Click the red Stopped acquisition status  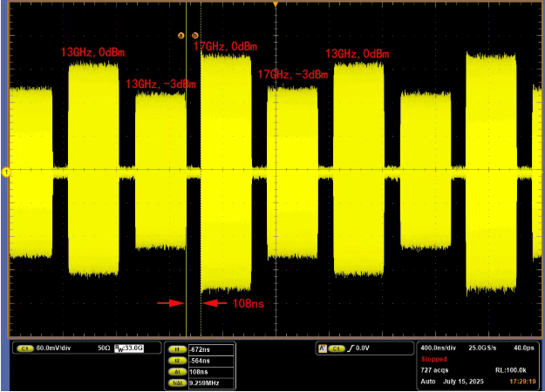point(433,359)
